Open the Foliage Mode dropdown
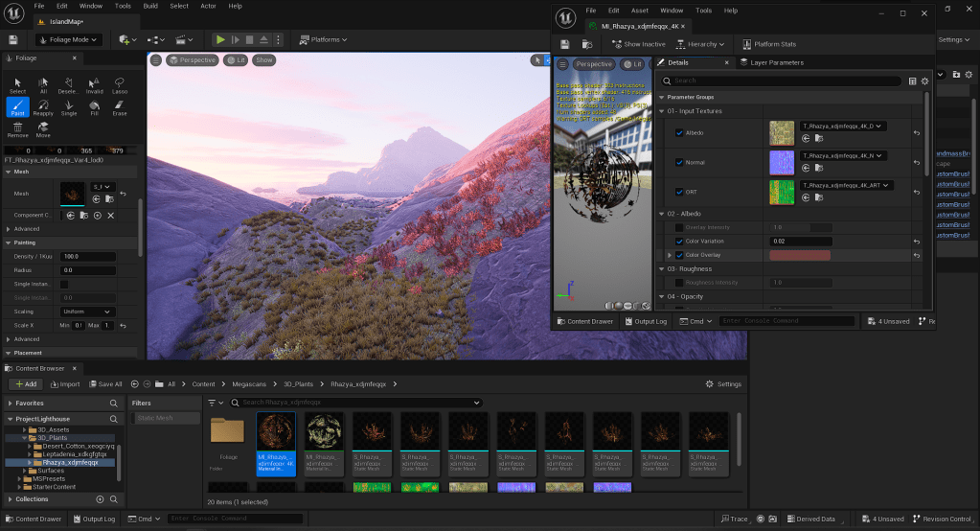 [x=68, y=39]
